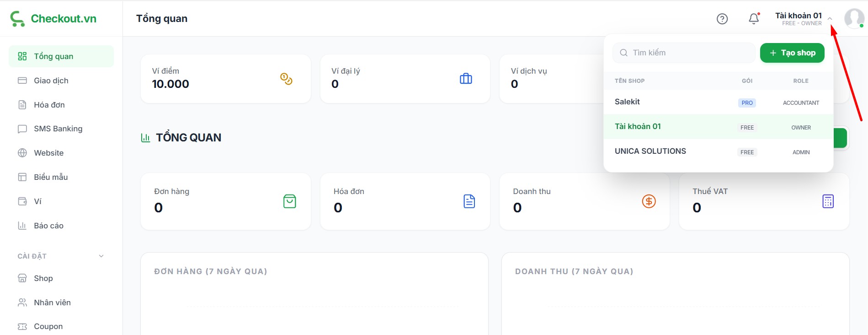Image resolution: width=868 pixels, height=335 pixels.
Task: Click the Thuế VAT calculator icon
Action: [828, 201]
